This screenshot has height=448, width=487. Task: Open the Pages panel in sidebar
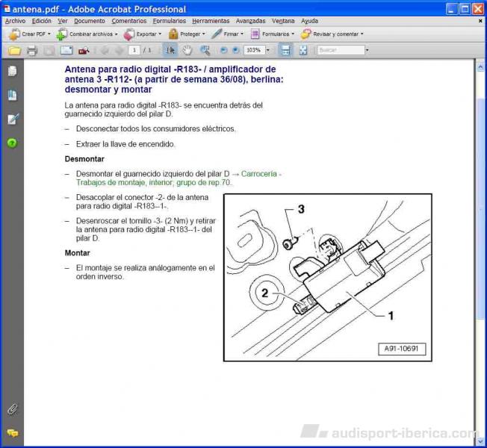pos(12,72)
